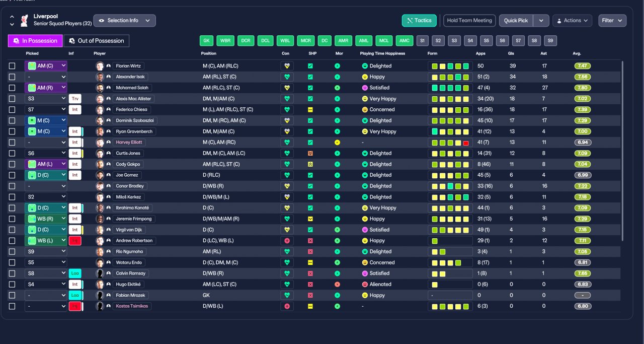Select the S1 substitute slot
This screenshot has width=644, height=344.
tap(422, 41)
